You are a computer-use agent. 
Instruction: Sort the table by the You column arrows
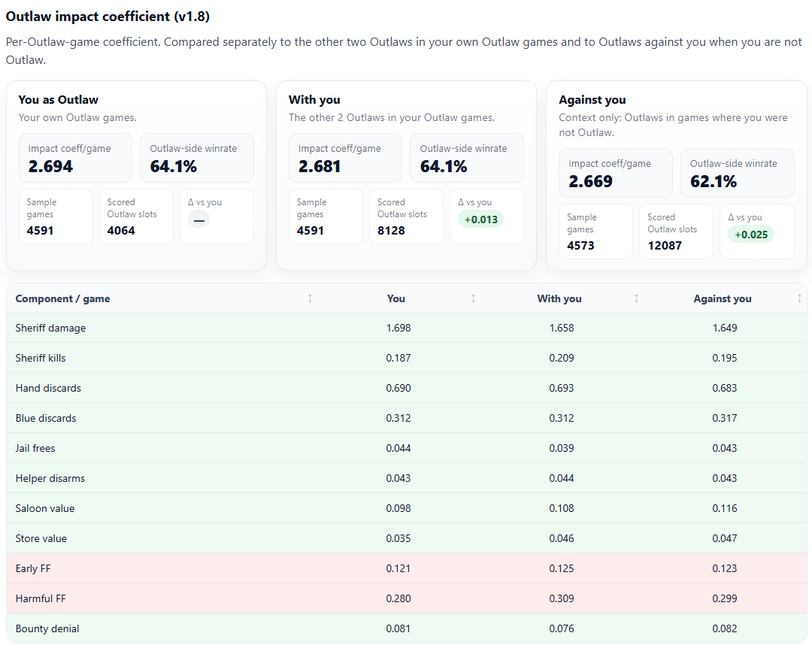[474, 298]
